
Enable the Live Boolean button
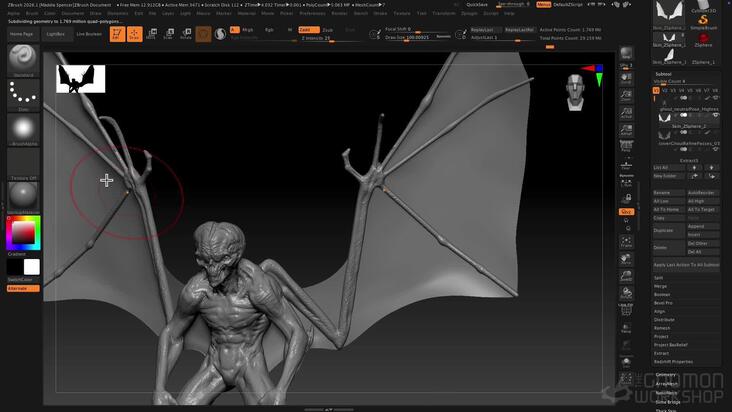pos(89,34)
